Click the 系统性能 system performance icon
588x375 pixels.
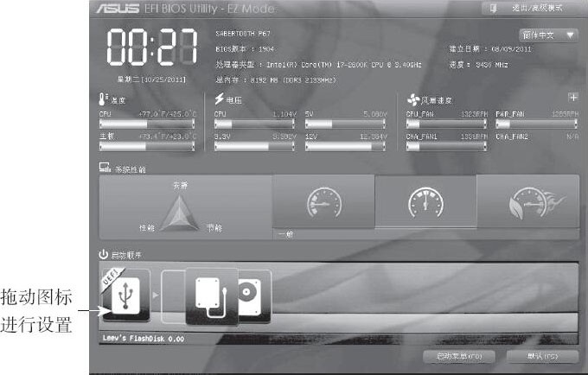pos(105,168)
